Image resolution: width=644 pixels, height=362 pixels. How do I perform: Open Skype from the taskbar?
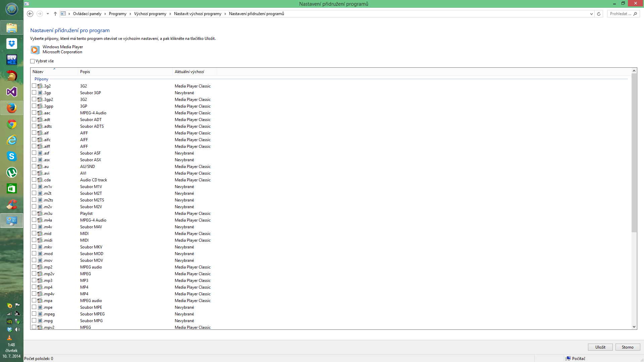coord(12,156)
